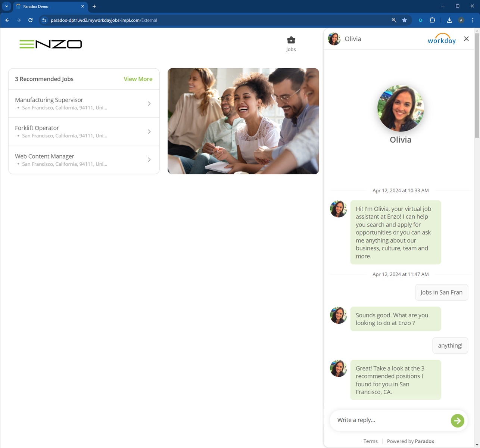Open the tab search dropdown arrow

[6, 6]
